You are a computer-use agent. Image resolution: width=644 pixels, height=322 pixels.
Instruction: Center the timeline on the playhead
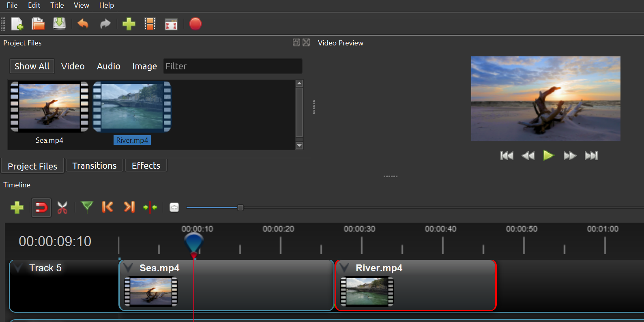[x=150, y=207]
